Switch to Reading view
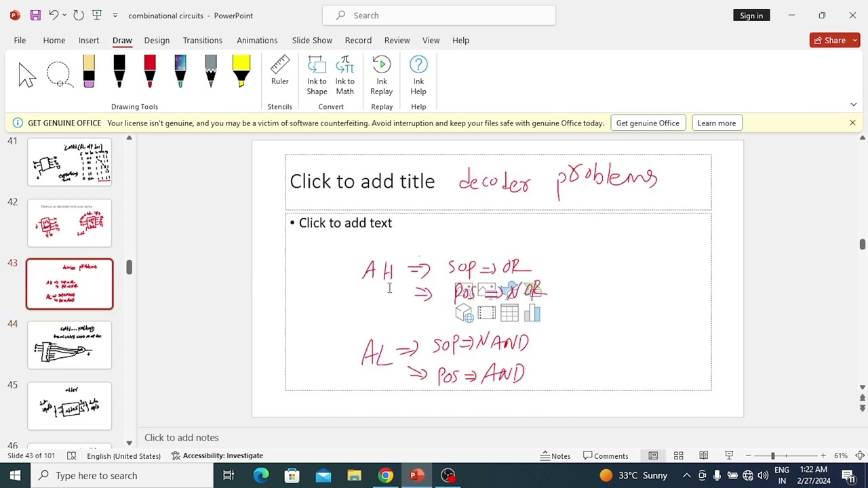This screenshot has width=868, height=488. coord(704,455)
